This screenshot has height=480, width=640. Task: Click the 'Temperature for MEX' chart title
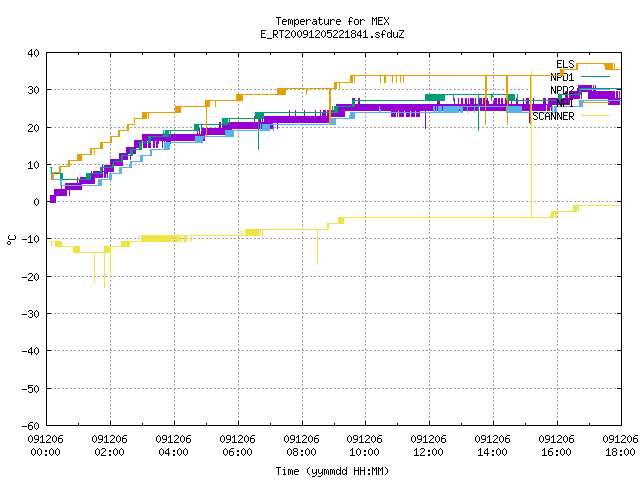(x=332, y=21)
